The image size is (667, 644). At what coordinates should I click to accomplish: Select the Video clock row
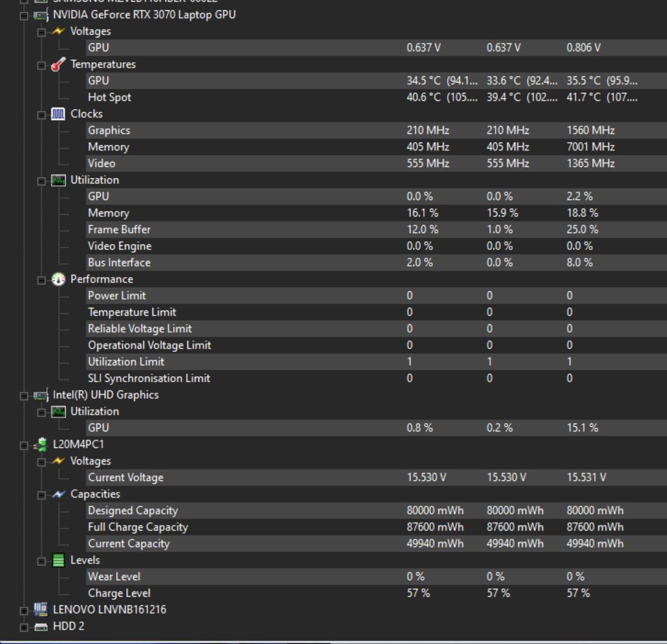(377, 163)
